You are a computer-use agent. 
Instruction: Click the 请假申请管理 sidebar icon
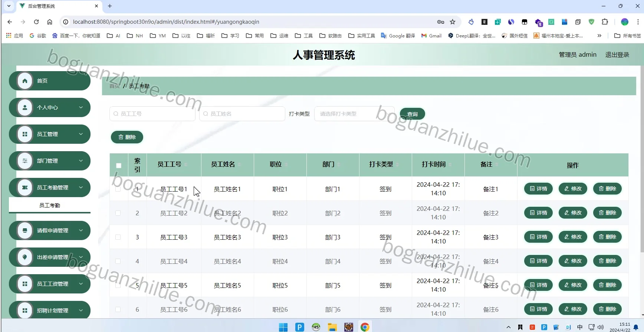click(25, 230)
